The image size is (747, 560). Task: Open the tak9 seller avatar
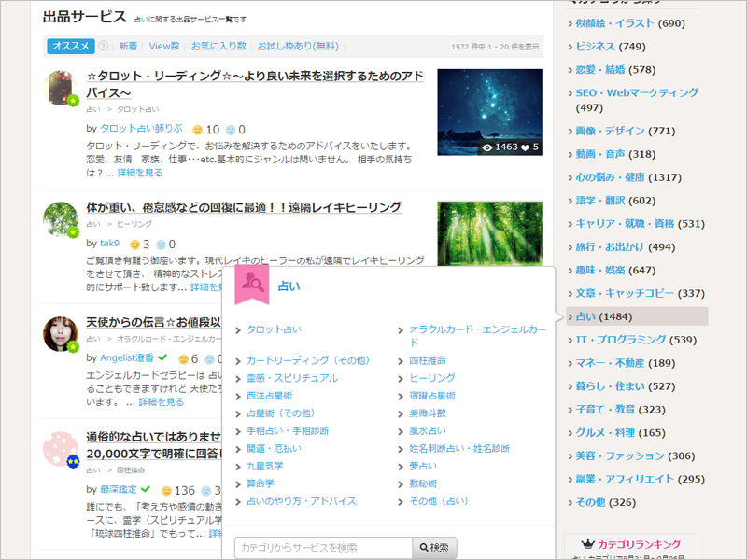click(61, 219)
